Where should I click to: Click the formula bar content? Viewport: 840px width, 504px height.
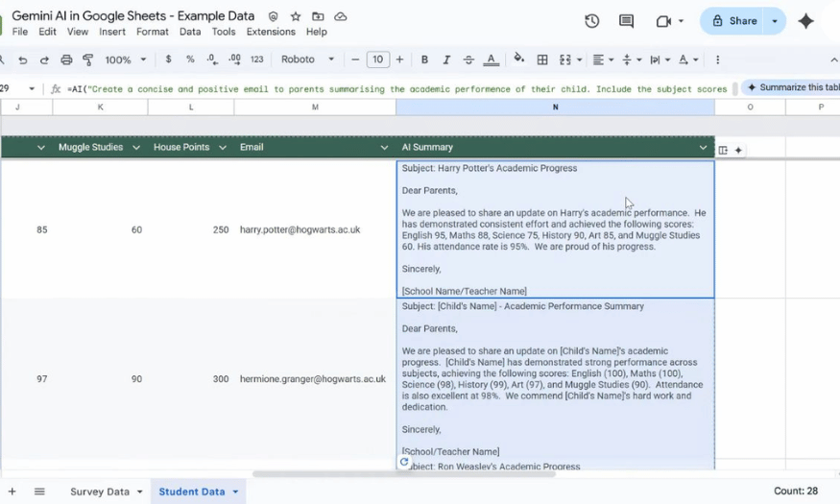[x=397, y=89]
